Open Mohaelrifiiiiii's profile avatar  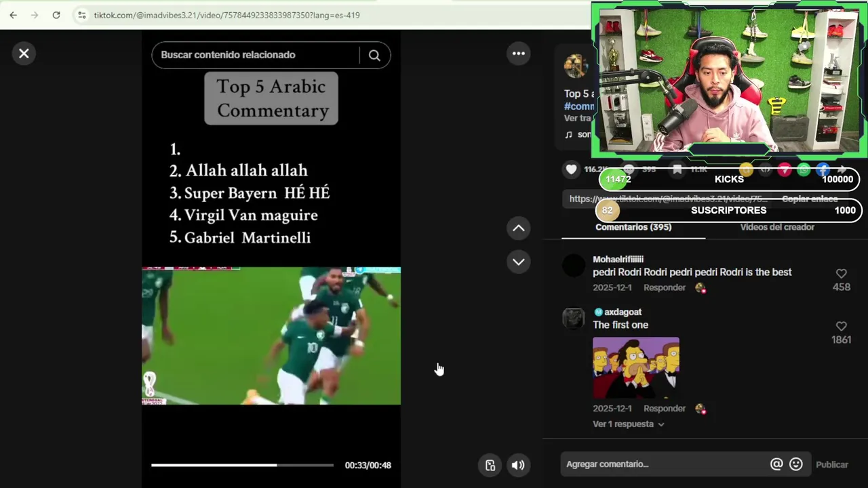(x=574, y=266)
